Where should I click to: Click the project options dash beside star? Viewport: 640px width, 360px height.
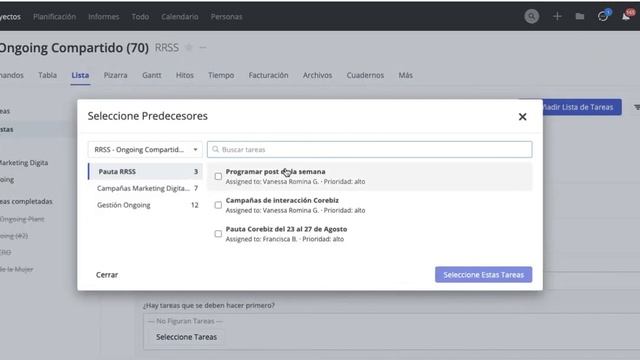203,48
